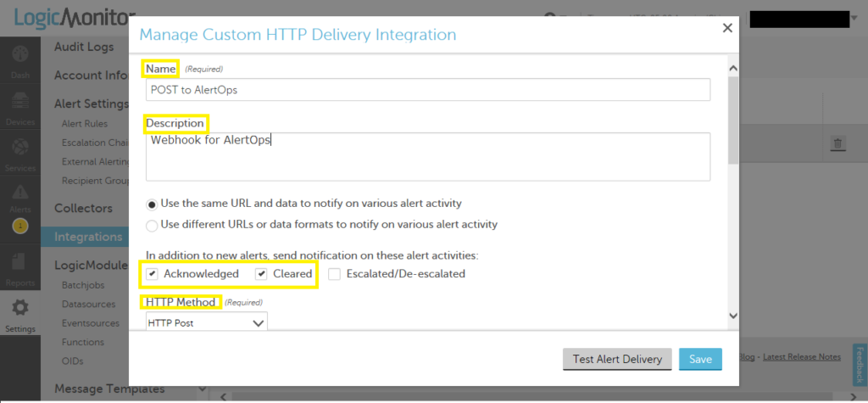This screenshot has width=868, height=403.
Task: Uncheck the Cleared checkbox
Action: tap(261, 274)
